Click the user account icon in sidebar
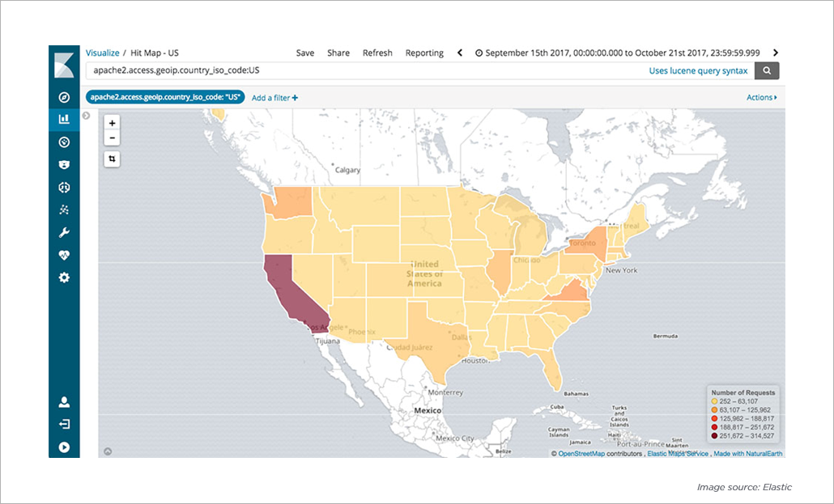Viewport: 834px width, 504px height. 64,400
